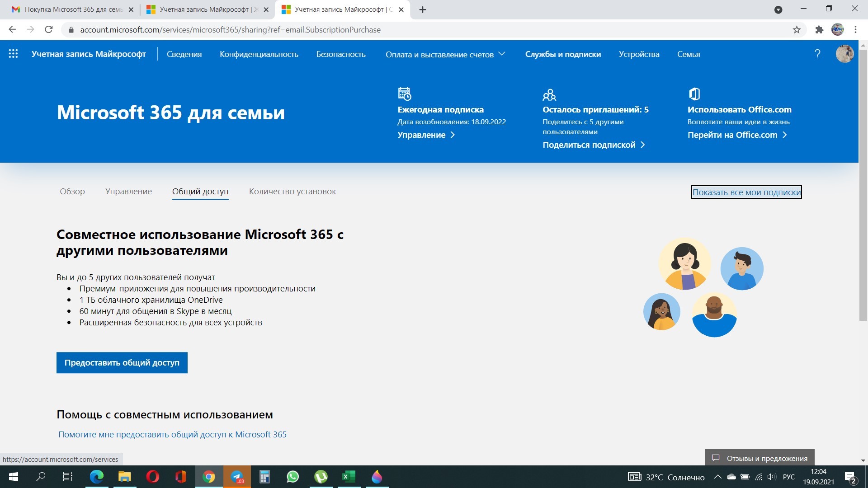Open Task View on taskbar
This screenshot has width=868, height=488.
(x=67, y=477)
